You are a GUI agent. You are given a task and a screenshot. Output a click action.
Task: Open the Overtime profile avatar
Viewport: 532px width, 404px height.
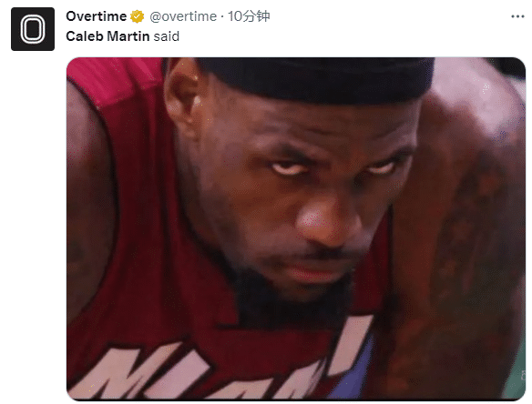33,29
